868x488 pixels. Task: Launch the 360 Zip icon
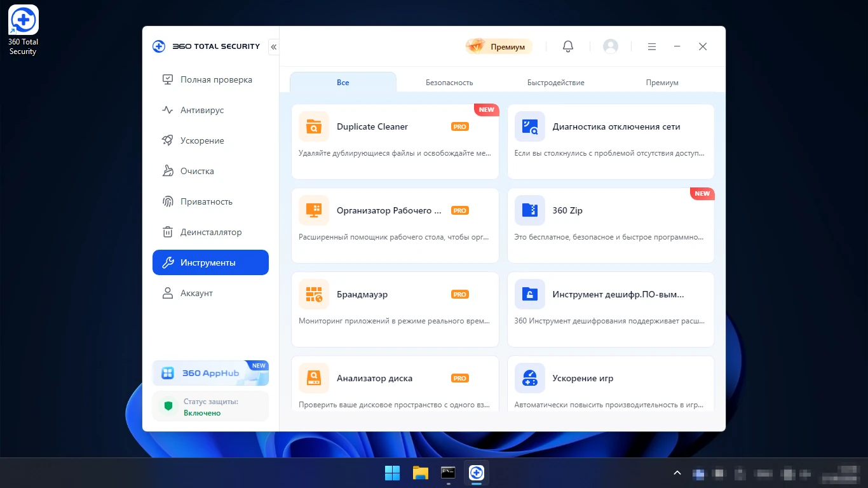click(x=530, y=210)
